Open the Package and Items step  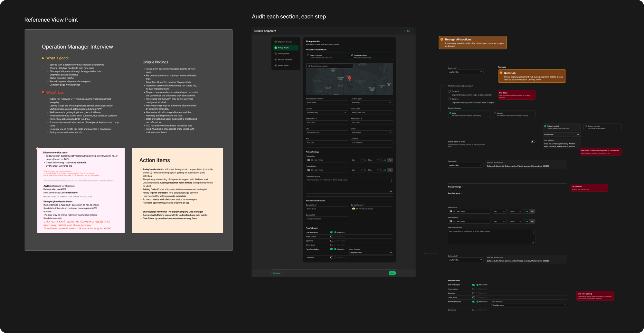(286, 60)
